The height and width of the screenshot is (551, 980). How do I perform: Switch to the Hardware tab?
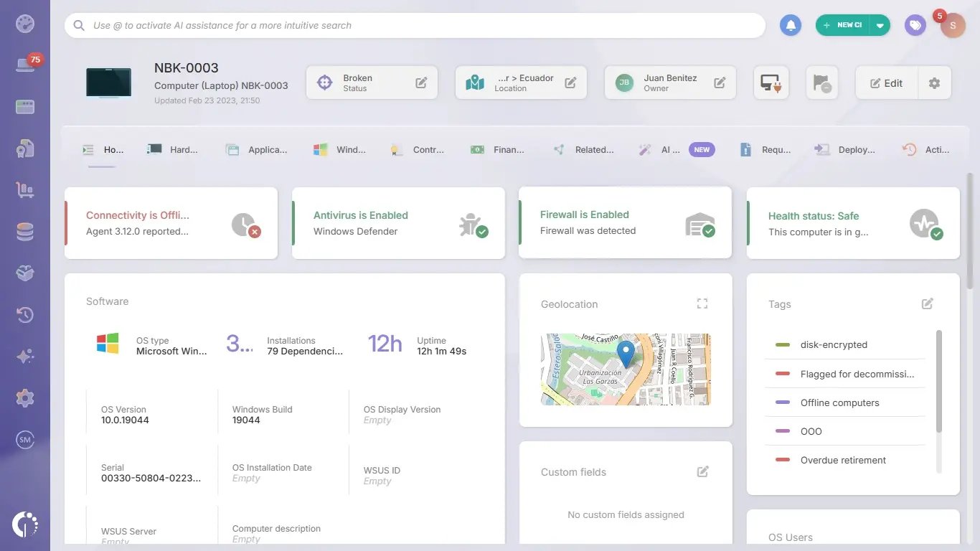coord(172,150)
